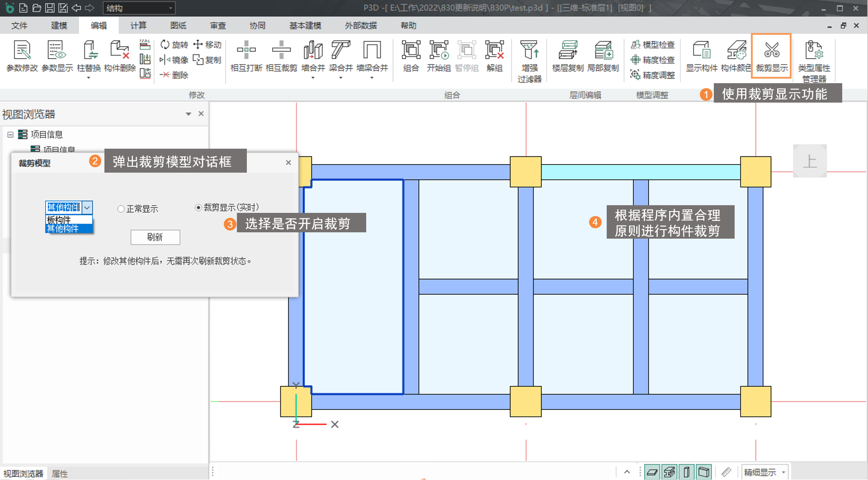Click the 裁剪显示 scissors icon

point(771,51)
